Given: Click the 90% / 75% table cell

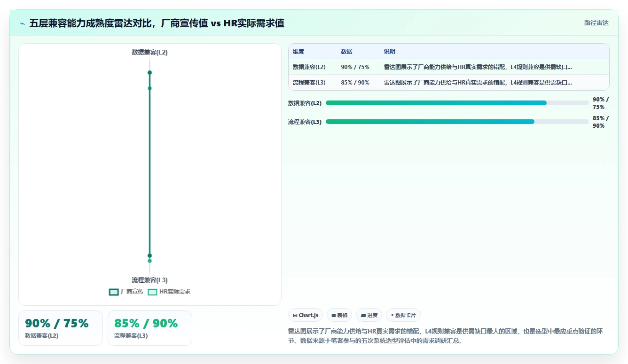Looking at the screenshot, I should (x=355, y=67).
